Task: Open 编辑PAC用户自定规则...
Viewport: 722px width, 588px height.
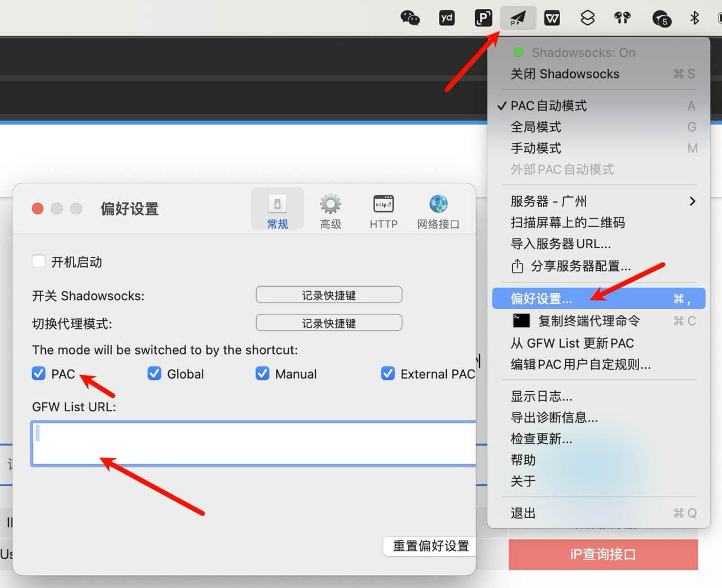Action: pos(598,365)
